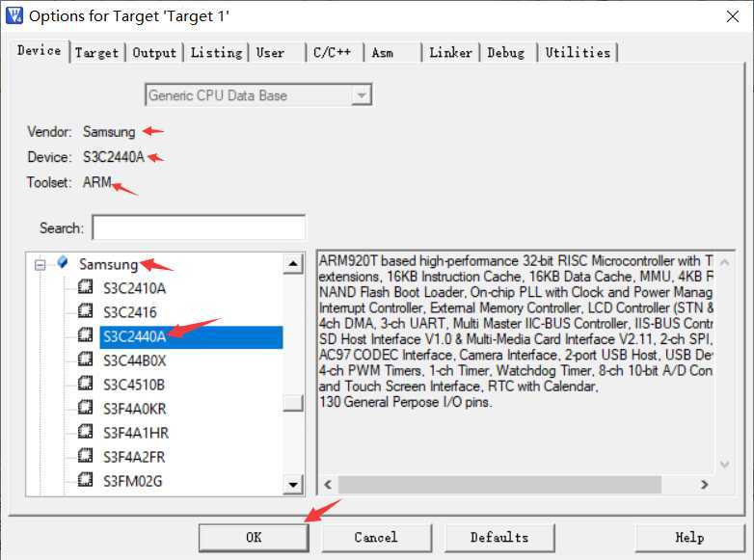Viewport: 754px width, 560px height.
Task: Switch to the Target tab
Action: (x=96, y=52)
